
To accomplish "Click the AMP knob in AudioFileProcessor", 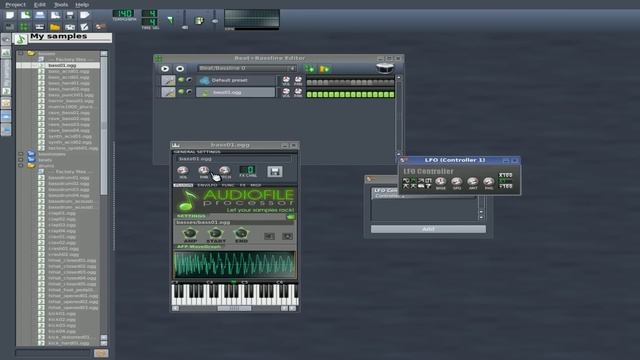I will (x=190, y=233).
